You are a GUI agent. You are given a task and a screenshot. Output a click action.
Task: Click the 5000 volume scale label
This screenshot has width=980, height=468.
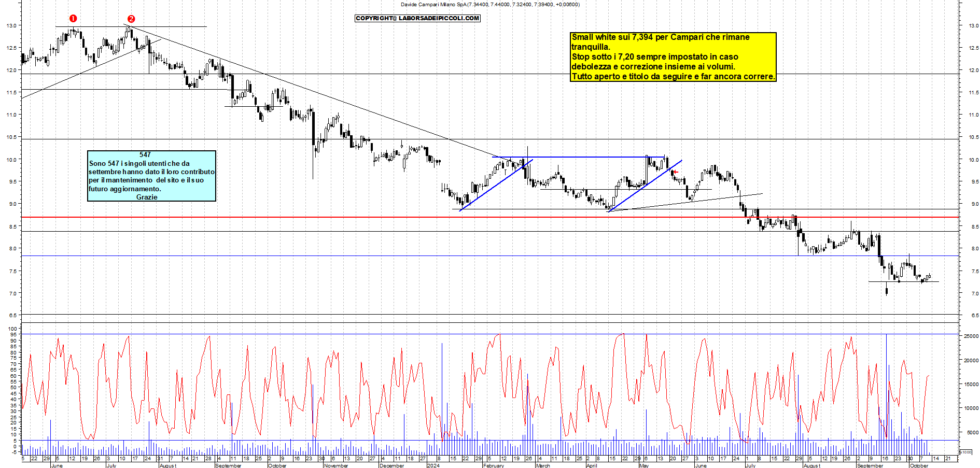(x=972, y=432)
